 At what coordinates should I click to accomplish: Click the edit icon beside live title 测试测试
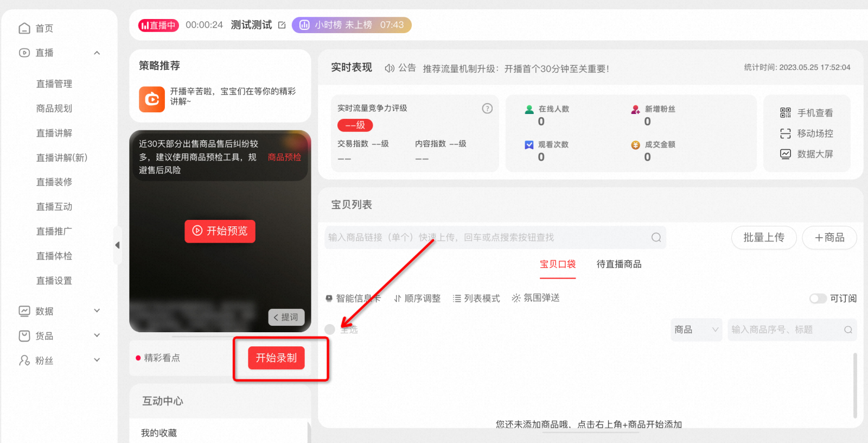tap(282, 25)
